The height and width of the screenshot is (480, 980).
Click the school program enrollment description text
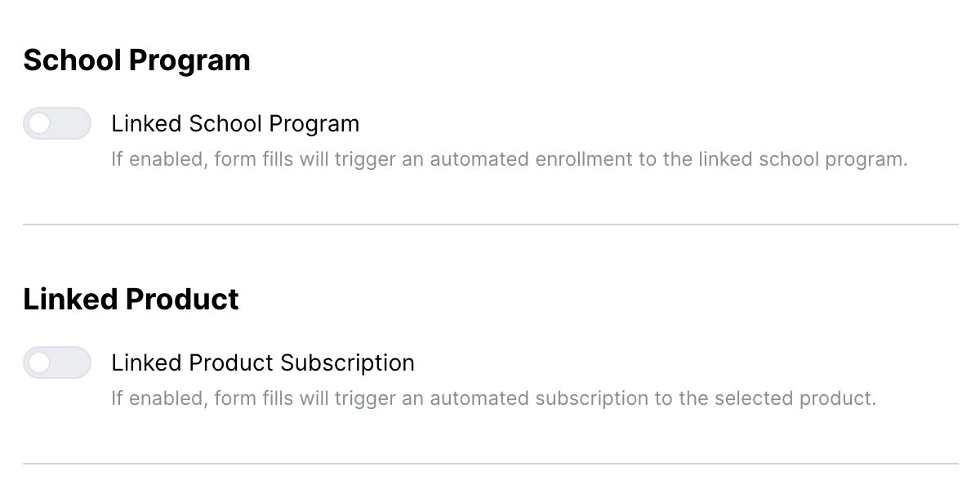point(510,158)
